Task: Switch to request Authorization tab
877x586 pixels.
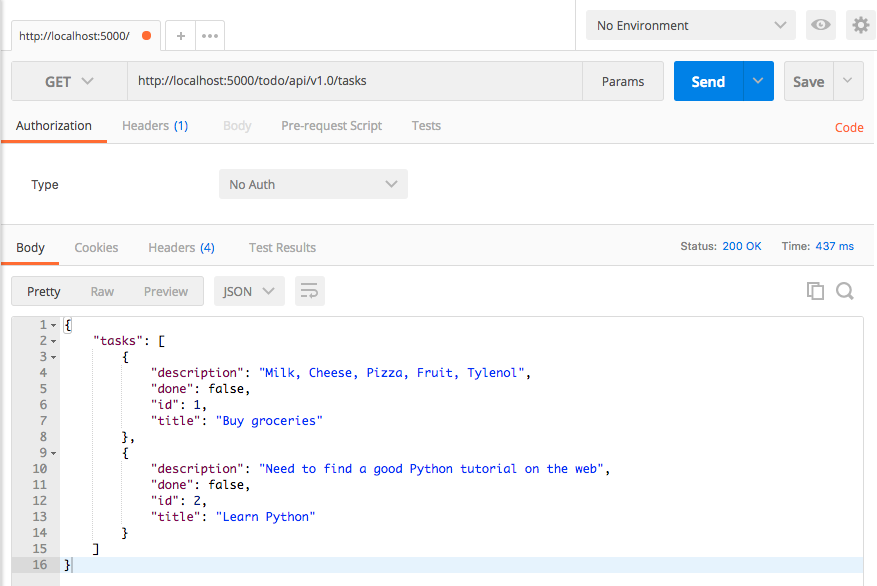Action: [x=54, y=126]
